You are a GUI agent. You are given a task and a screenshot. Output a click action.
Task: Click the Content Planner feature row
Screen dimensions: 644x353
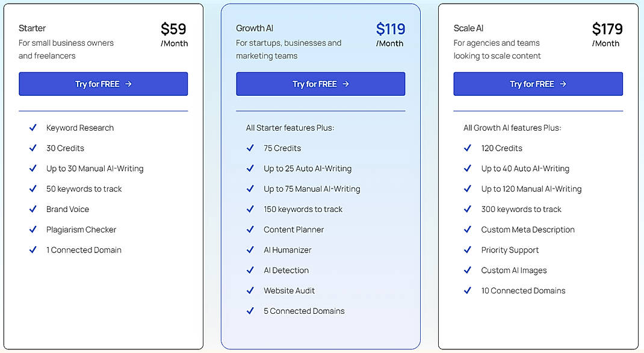click(x=294, y=230)
